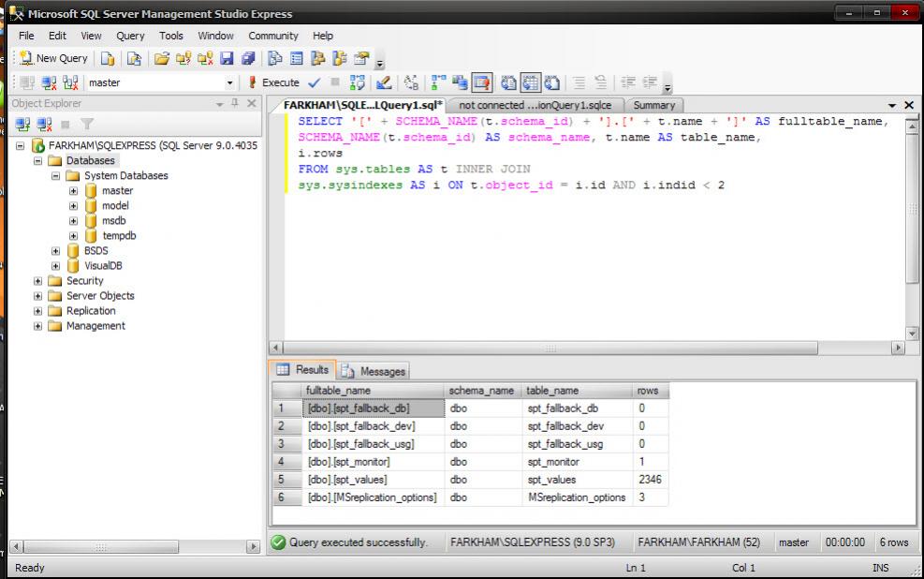Click Connect icon in Object Explorer toolbar
Viewport: 924px width, 579px height.
click(x=21, y=124)
